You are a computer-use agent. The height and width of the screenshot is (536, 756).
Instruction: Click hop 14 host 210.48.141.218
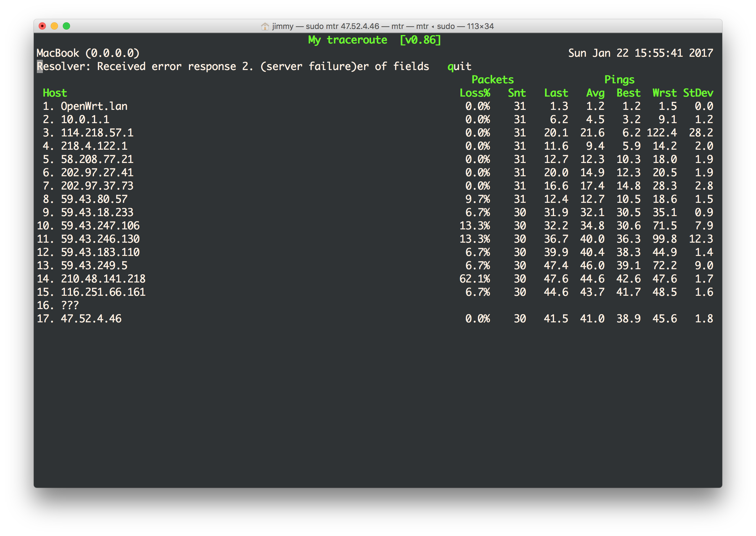pos(103,279)
